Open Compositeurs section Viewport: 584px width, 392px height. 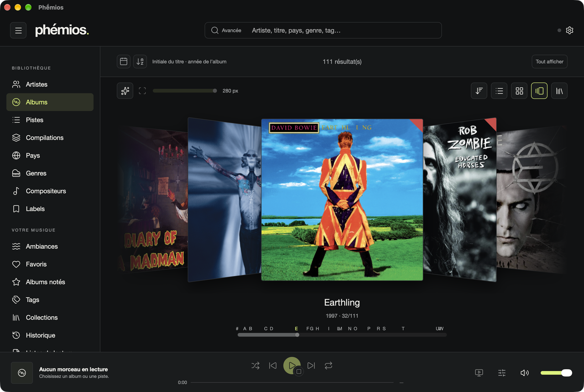[50, 191]
